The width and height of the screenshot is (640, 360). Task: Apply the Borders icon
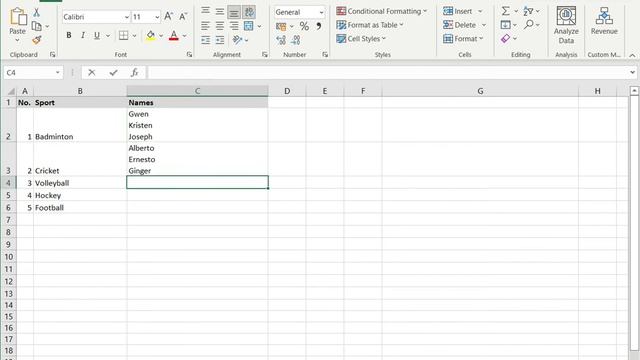(123, 36)
